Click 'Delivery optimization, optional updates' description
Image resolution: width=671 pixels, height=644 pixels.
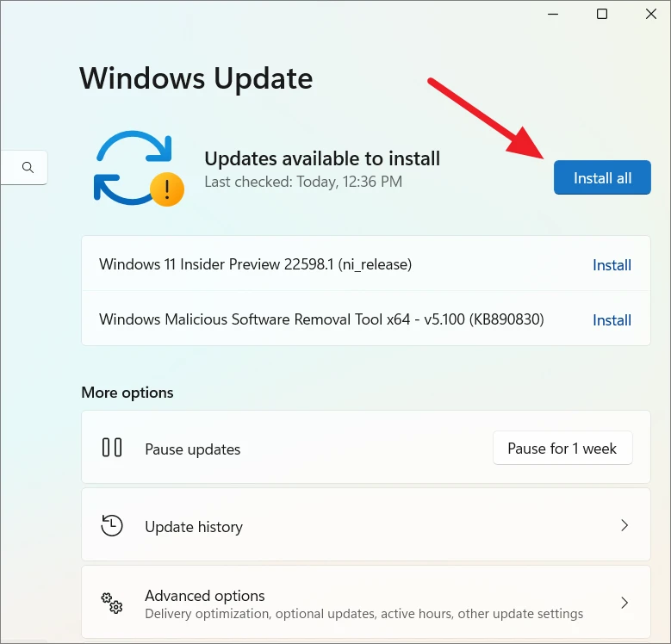pyautogui.click(x=363, y=614)
